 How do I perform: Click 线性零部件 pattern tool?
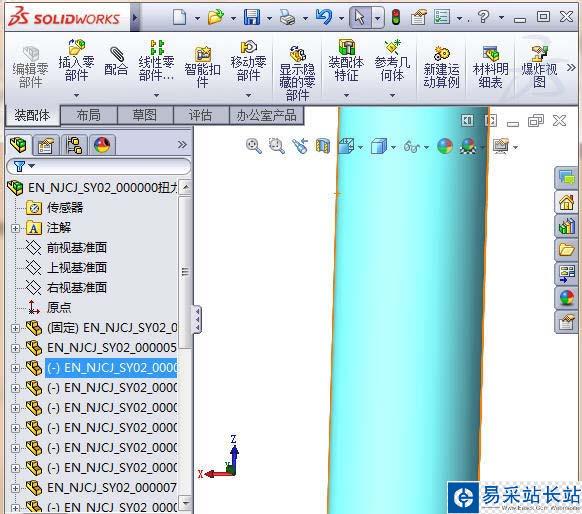point(156,60)
